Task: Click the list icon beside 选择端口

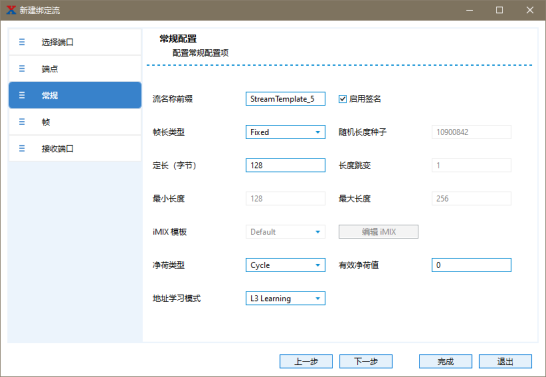Action: click(22, 42)
